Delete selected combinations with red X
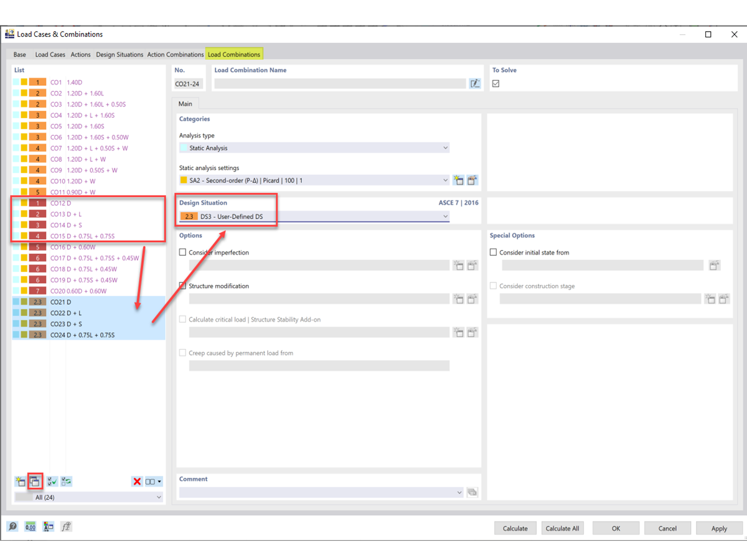747x560 pixels. pyautogui.click(x=137, y=482)
